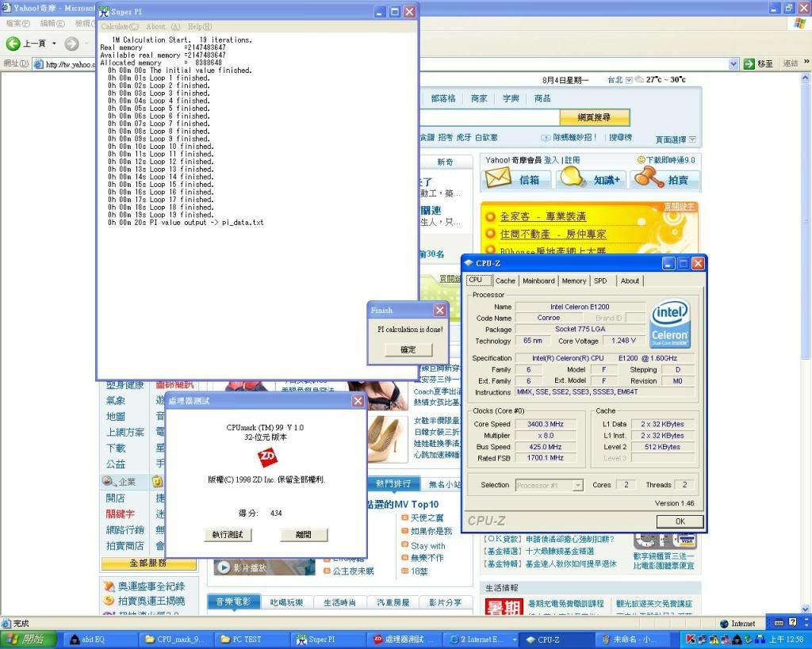Viewport: 812px width, 649px height.
Task: Open the About tab in CPU-Z
Action: click(x=630, y=281)
